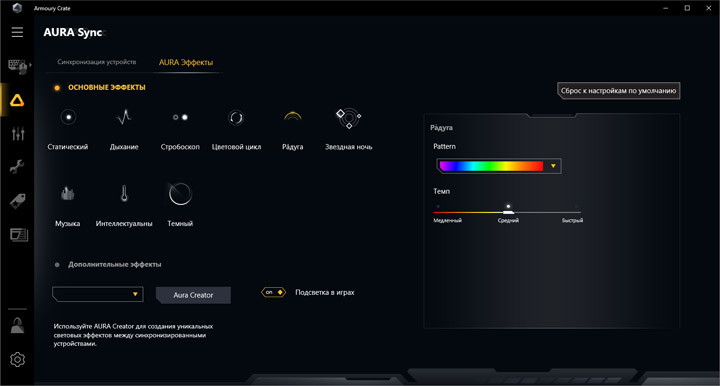Click the 'Быстрый' tempo label
This screenshot has width=720, height=386.
click(x=573, y=221)
